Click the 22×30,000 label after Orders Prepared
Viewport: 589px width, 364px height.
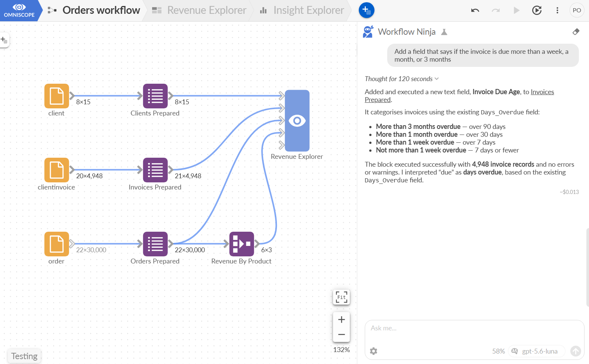(190, 250)
